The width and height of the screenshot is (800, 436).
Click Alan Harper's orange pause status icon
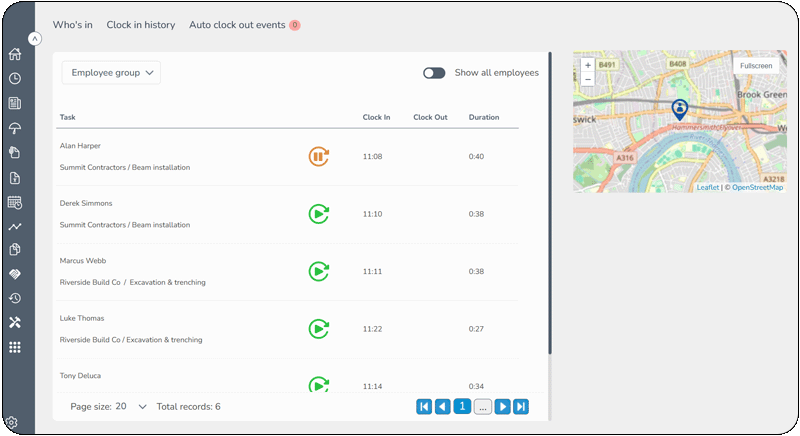[318, 157]
